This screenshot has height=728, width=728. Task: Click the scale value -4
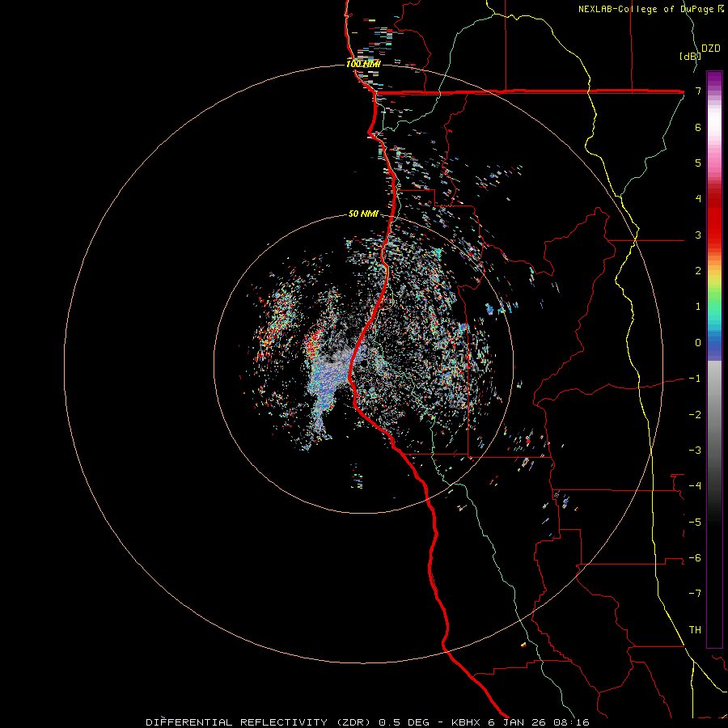pyautogui.click(x=695, y=486)
